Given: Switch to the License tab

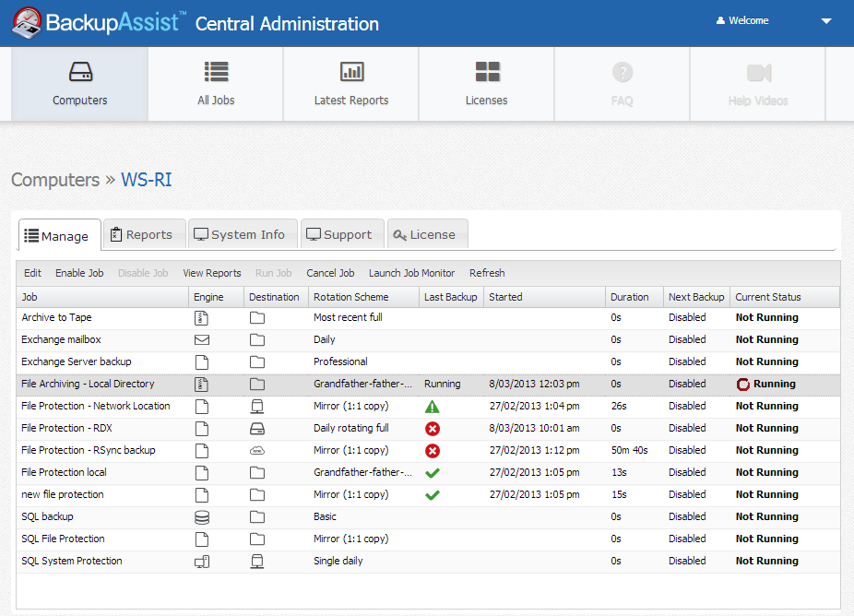Looking at the screenshot, I should click(x=428, y=234).
